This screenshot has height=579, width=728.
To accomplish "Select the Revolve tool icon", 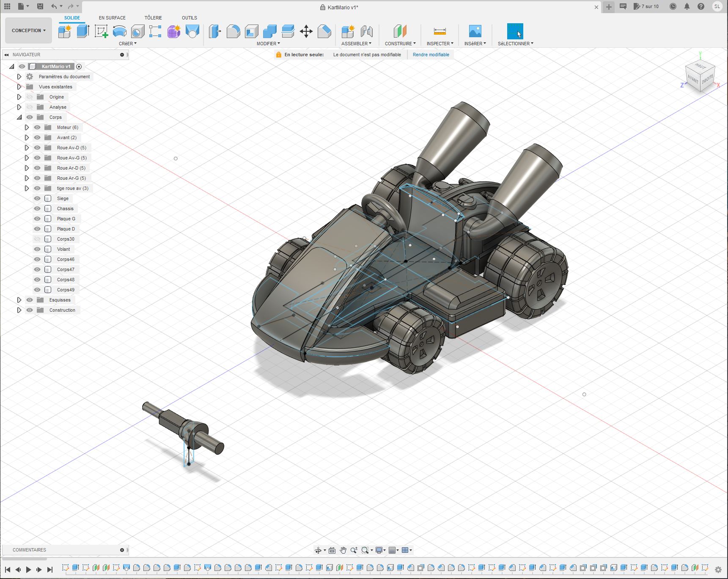I will click(x=120, y=31).
